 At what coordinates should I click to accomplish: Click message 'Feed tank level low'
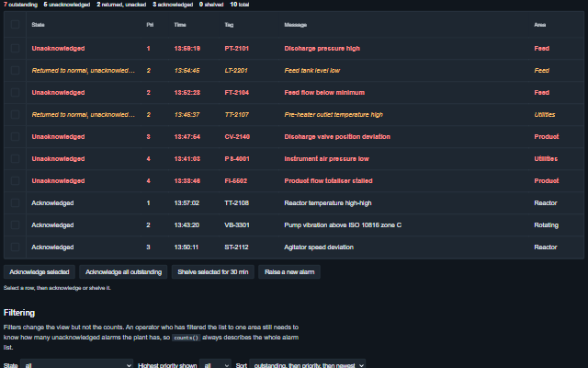312,70
